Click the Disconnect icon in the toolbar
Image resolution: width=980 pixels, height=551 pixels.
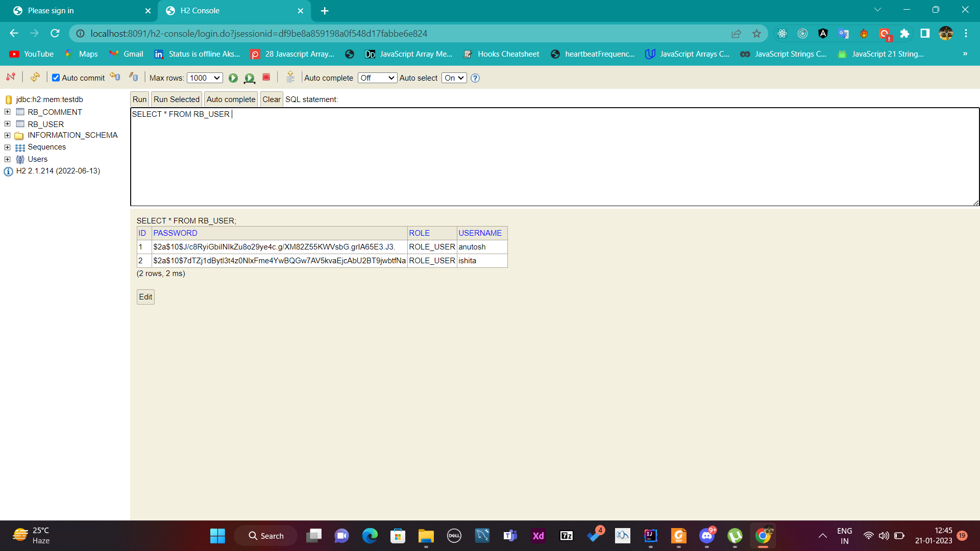(10, 78)
